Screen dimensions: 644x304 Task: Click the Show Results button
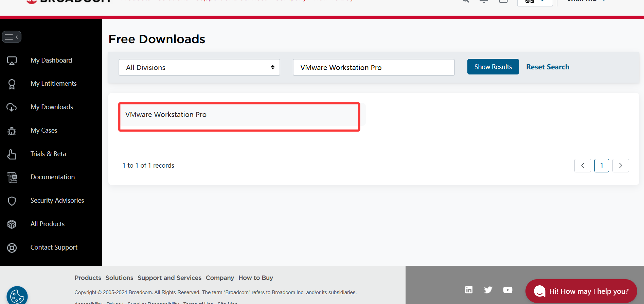(493, 67)
